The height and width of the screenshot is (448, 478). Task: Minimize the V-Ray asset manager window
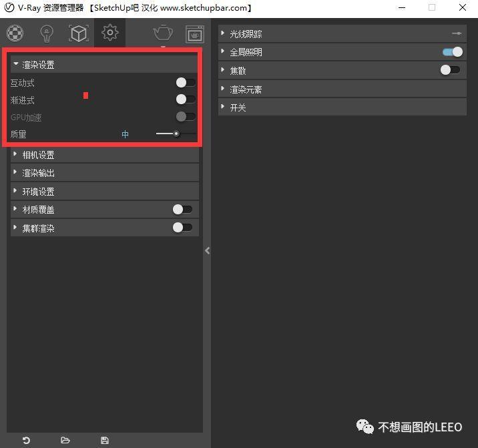click(x=402, y=7)
